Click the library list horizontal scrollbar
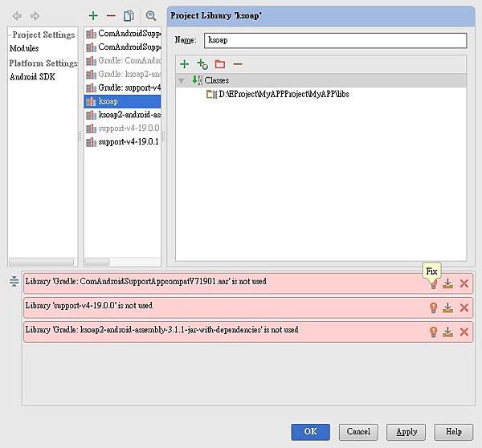This screenshot has height=448, width=482. coord(97,262)
